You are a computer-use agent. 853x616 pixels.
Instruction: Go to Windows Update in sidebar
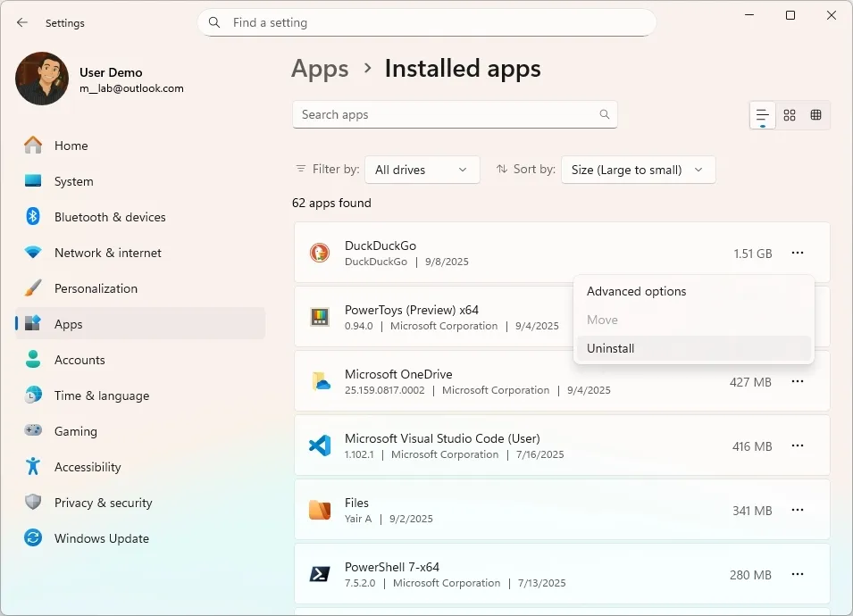tap(101, 538)
